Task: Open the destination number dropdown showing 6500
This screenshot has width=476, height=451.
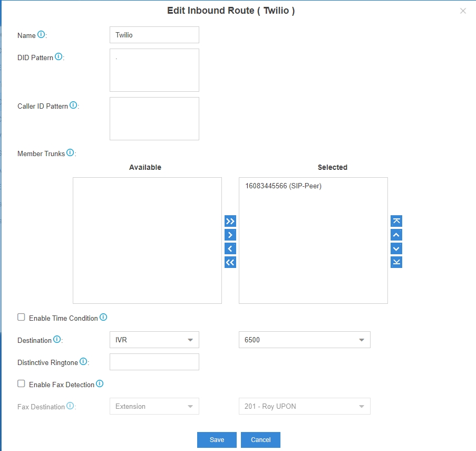Action: coord(305,340)
